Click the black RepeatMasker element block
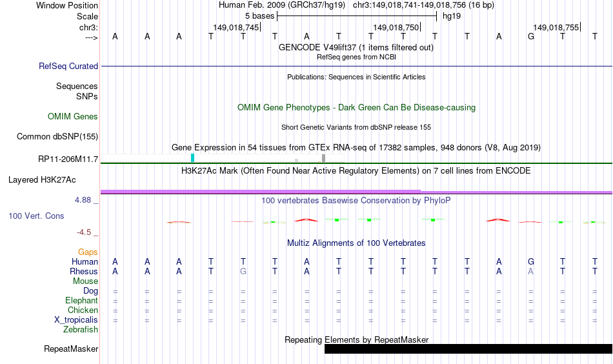The height and width of the screenshot is (364, 613). 468,349
